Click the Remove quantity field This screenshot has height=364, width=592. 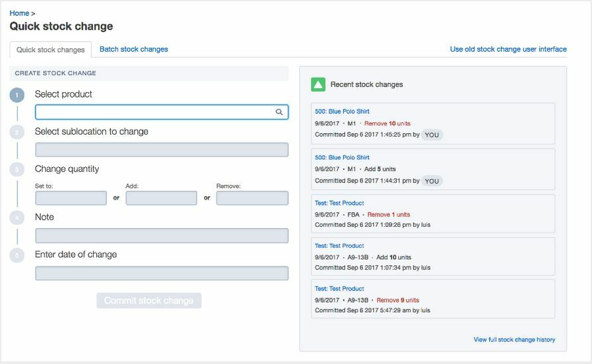tap(252, 198)
